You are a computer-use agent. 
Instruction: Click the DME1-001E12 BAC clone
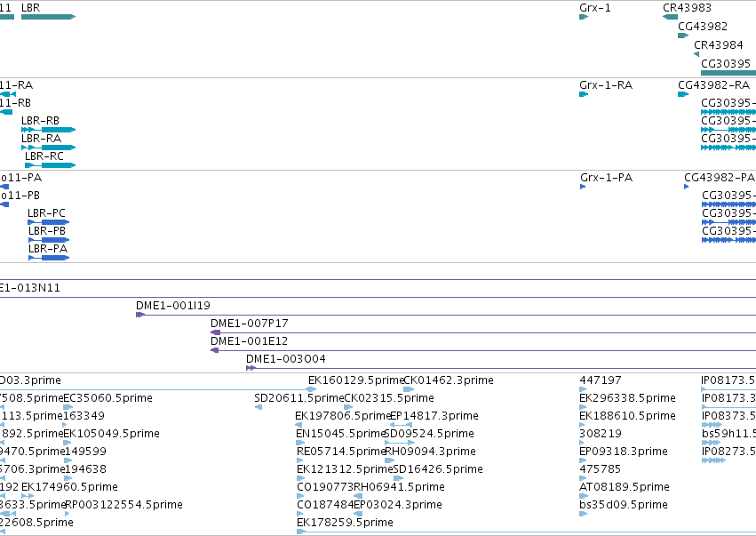[x=483, y=351]
